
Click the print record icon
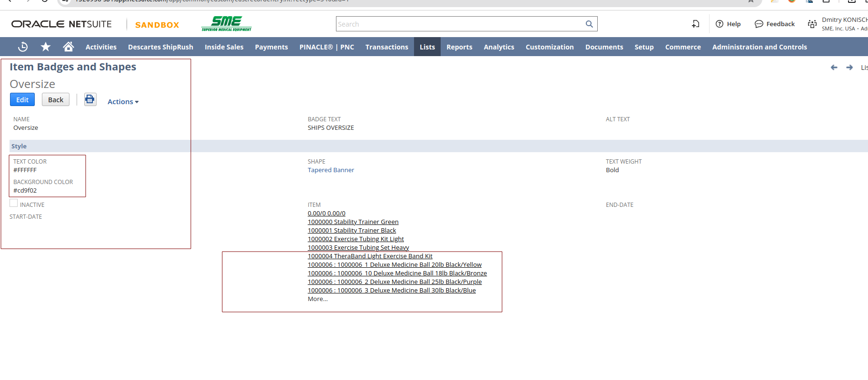click(90, 99)
